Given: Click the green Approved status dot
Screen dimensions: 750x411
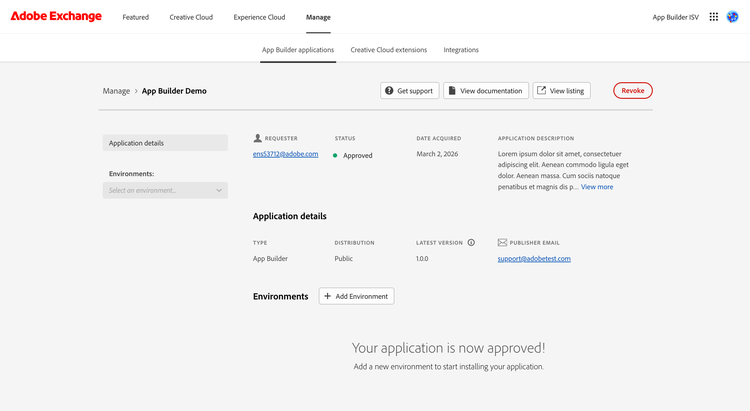Looking at the screenshot, I should [x=335, y=156].
